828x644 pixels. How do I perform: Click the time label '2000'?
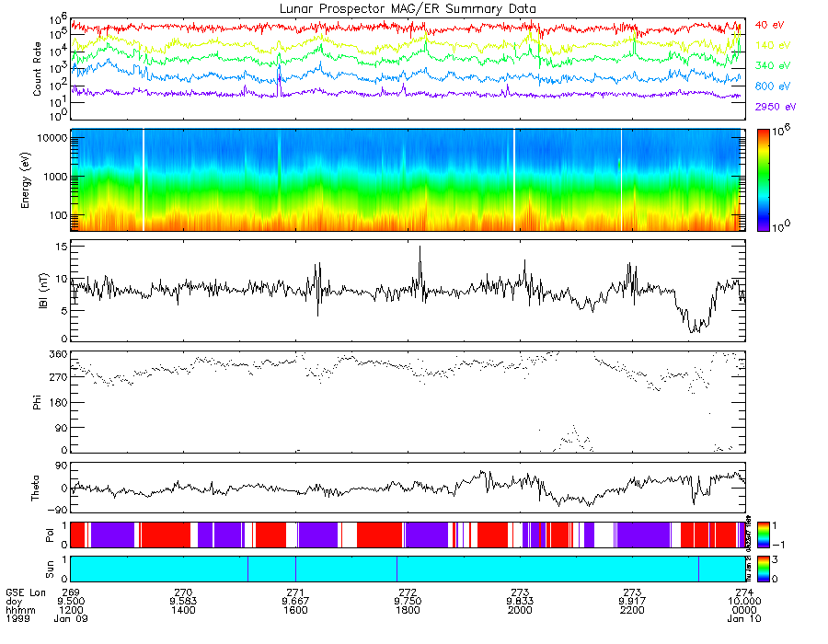click(520, 610)
